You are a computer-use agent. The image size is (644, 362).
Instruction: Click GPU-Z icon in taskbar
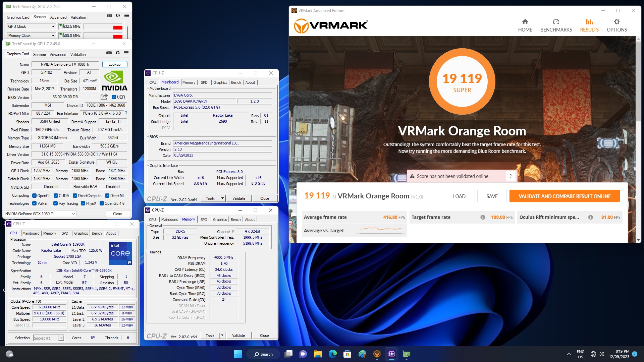tap(406, 354)
